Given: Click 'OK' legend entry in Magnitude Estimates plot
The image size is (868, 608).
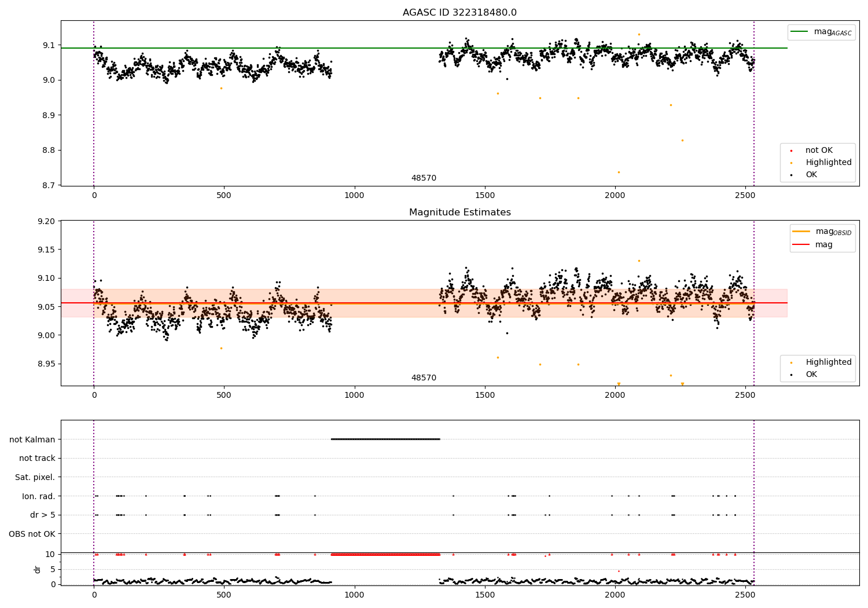Looking at the screenshot, I should point(811,375).
